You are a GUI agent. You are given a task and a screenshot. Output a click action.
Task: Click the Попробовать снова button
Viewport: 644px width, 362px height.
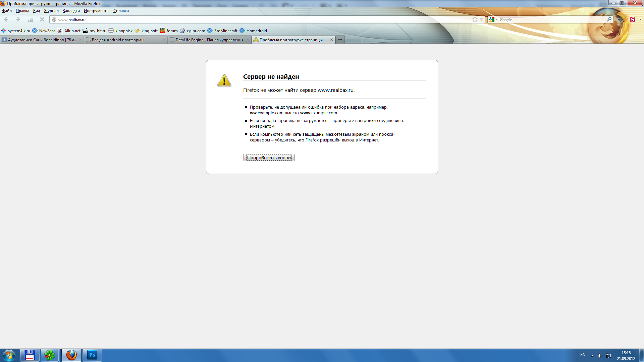coord(269,158)
